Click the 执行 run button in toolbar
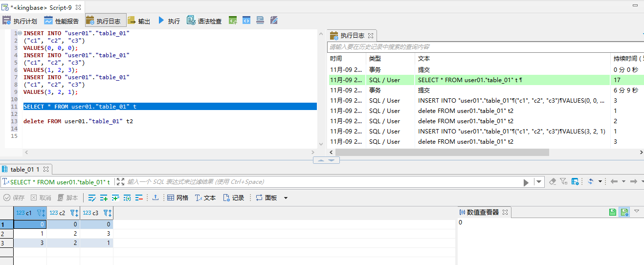Viewport: 644px width, 265px height. click(x=169, y=21)
